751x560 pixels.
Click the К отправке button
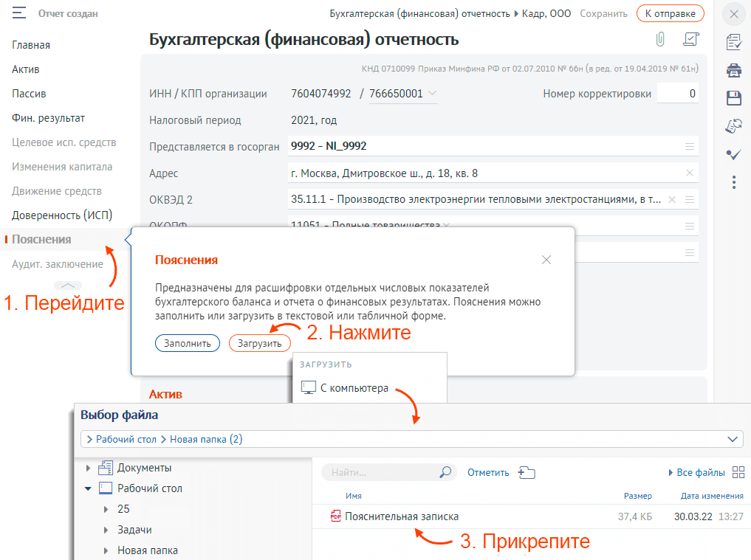coord(670,13)
